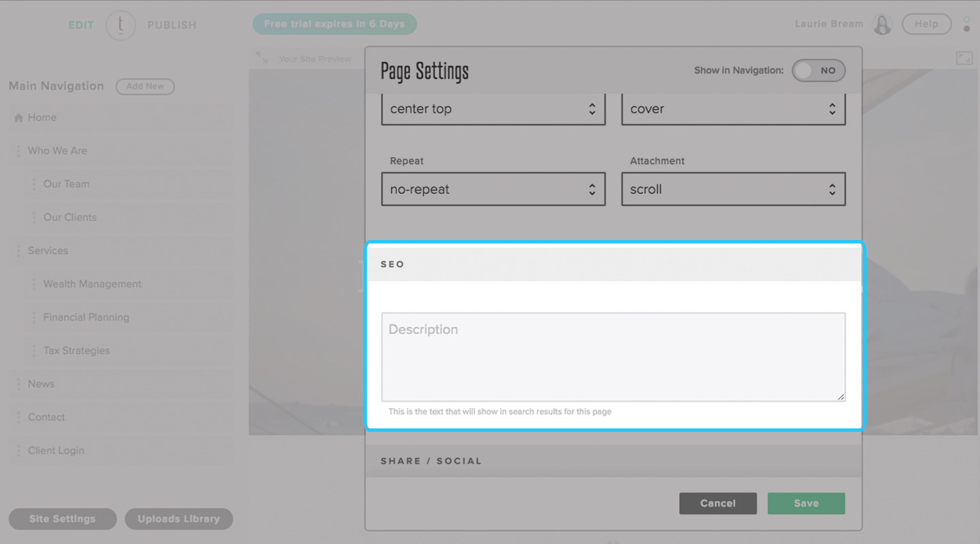Click the drag handle beside Contact

coord(17,417)
